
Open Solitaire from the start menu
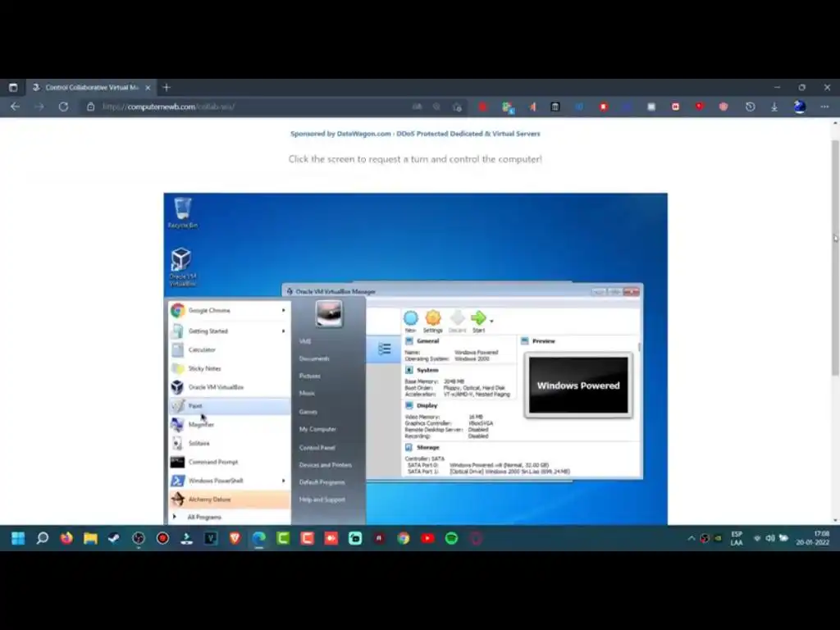coord(230,444)
